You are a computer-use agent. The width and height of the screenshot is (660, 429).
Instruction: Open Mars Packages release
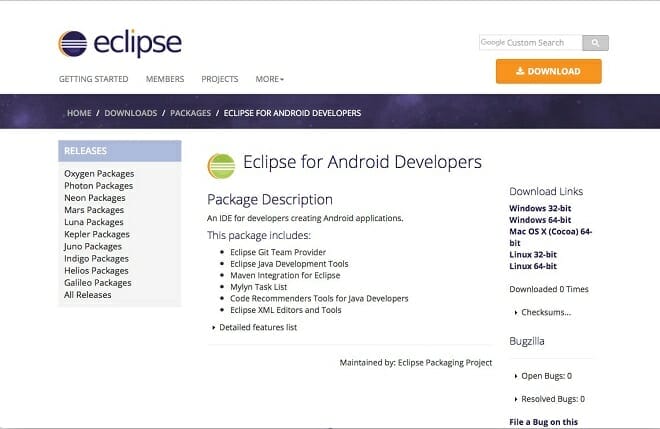tap(94, 210)
